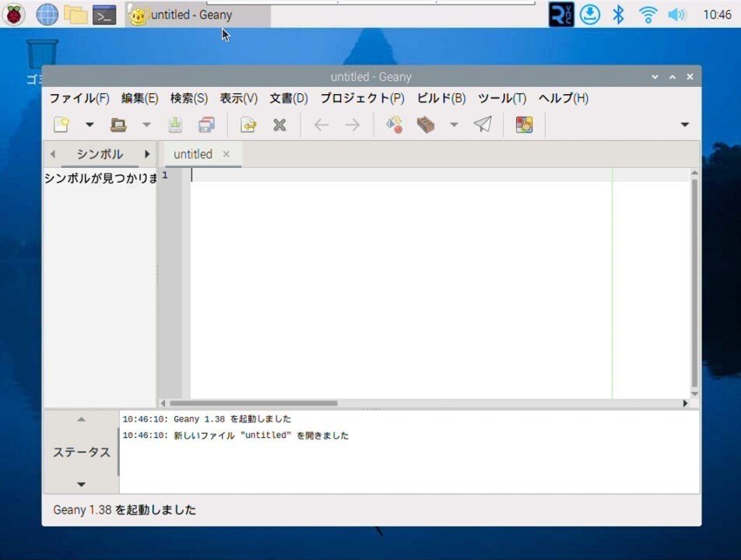Create a new file with toolbar icon
The height and width of the screenshot is (560, 741).
(61, 125)
